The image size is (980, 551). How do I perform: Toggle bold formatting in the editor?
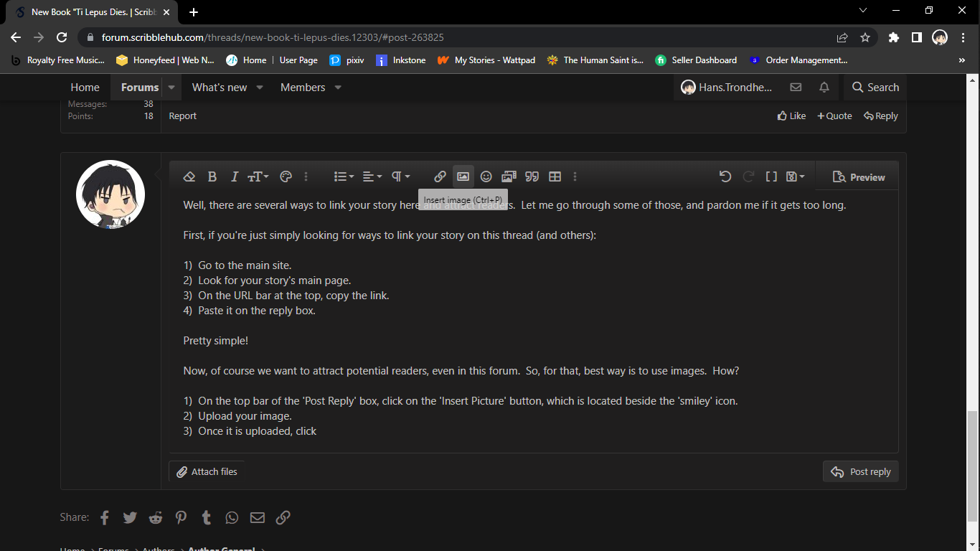coord(212,176)
